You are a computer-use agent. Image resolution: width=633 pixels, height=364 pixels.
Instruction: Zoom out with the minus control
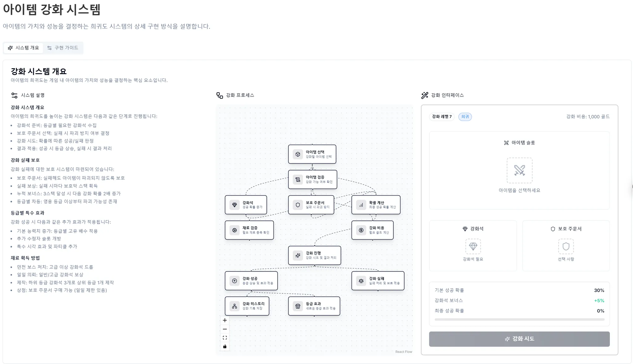[225, 329]
